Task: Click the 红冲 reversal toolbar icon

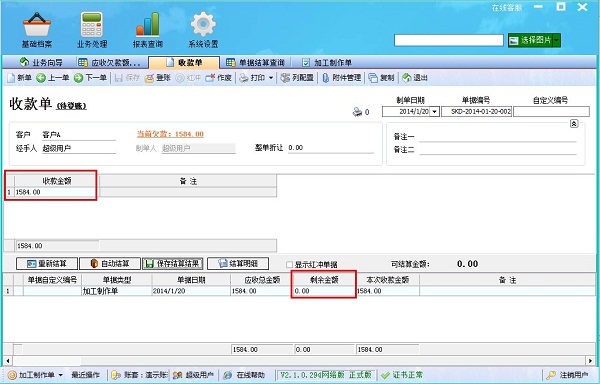Action: (x=188, y=78)
